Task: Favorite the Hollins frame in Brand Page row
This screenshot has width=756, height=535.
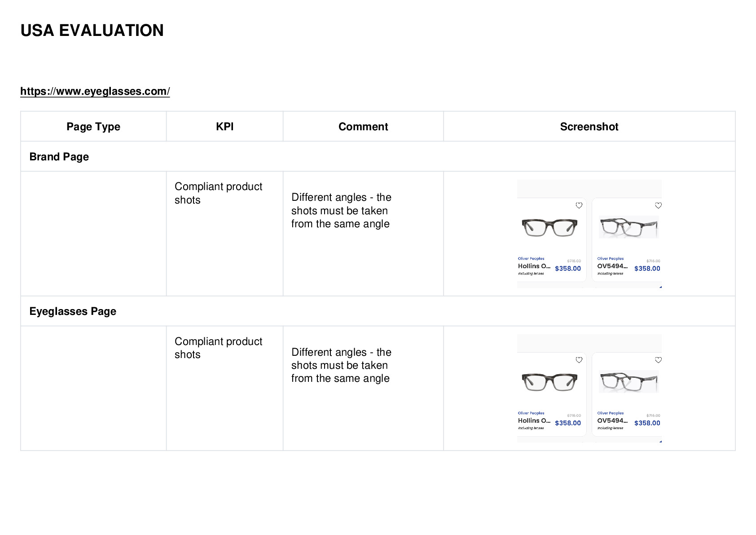Action: click(579, 205)
